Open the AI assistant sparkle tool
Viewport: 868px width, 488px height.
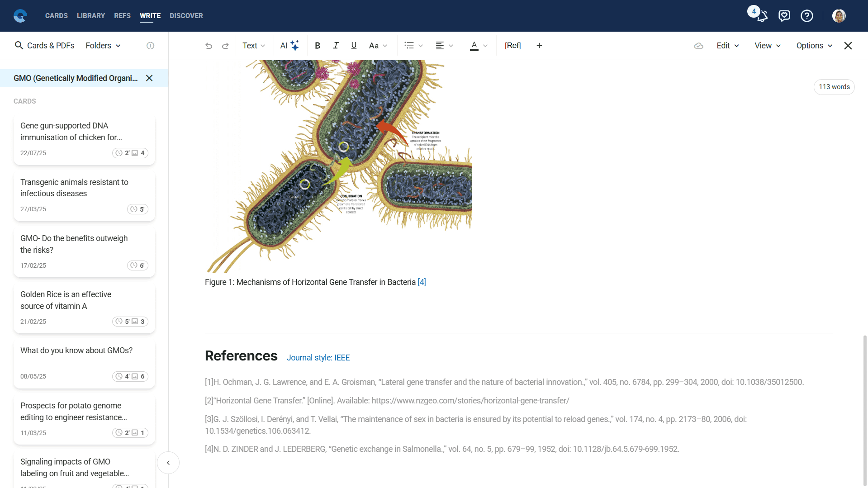coord(289,46)
